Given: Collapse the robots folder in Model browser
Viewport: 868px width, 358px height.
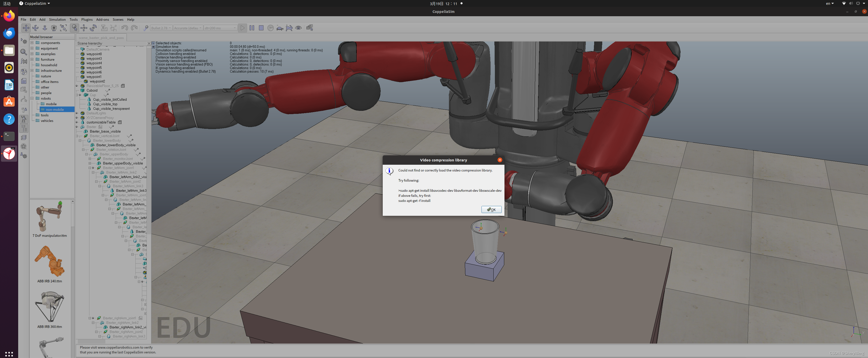Looking at the screenshot, I should coord(32,98).
